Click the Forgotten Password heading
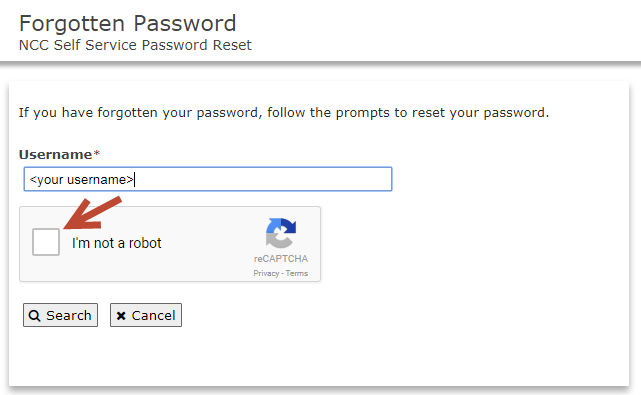Screen dimensions: 641x395 (x=128, y=23)
